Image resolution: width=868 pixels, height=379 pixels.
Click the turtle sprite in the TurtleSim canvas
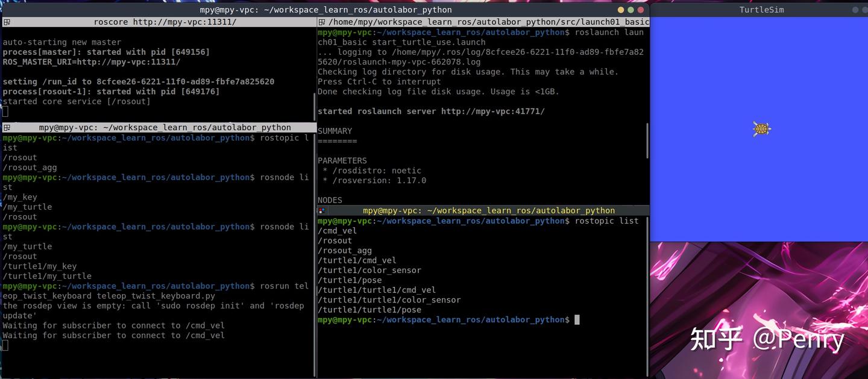761,128
